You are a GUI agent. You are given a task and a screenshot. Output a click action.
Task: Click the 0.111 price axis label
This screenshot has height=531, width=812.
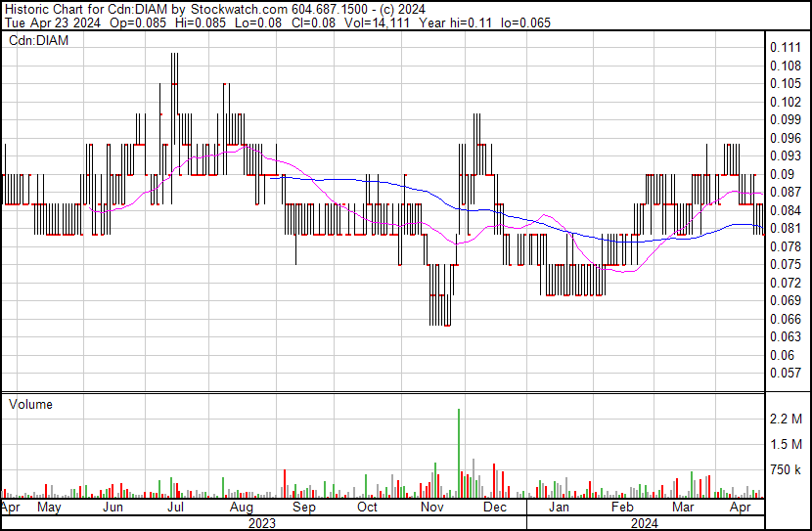point(786,47)
